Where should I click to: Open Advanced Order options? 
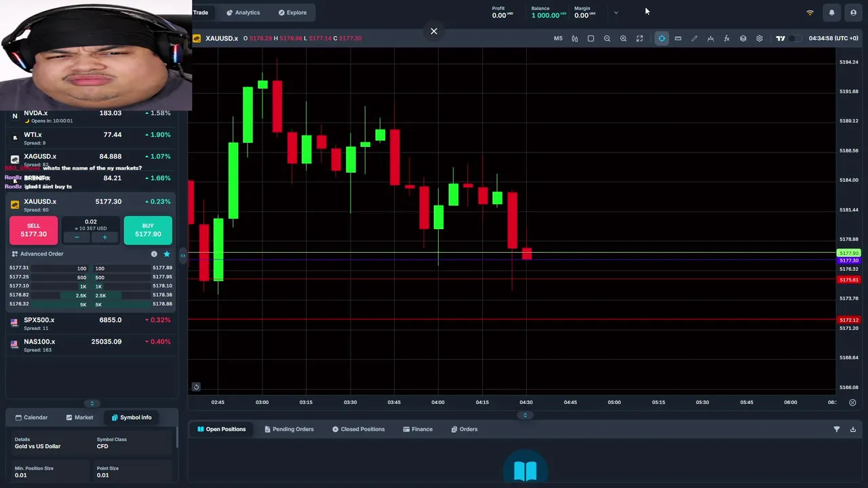point(37,253)
